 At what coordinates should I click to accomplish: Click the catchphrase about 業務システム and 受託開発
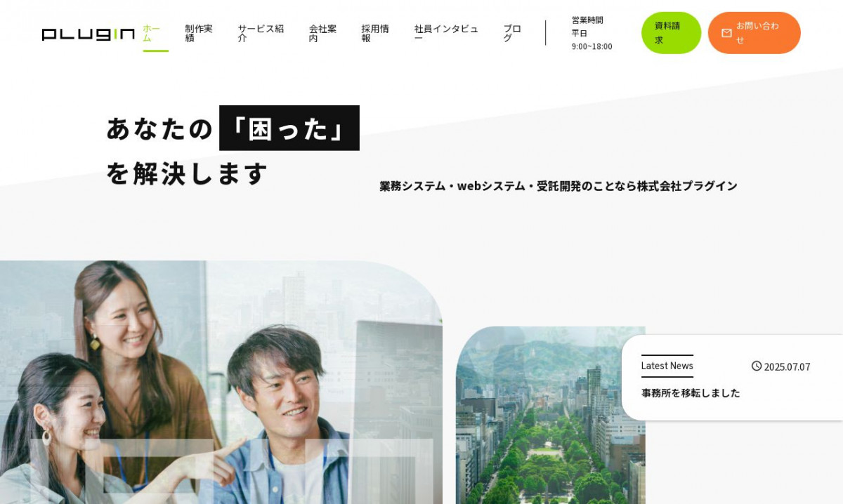[x=558, y=185]
